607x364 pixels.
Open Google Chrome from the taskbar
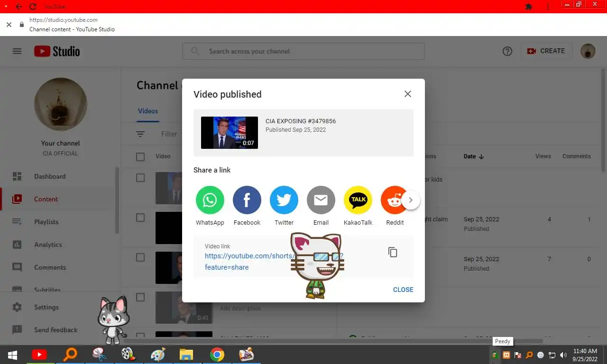(217, 355)
